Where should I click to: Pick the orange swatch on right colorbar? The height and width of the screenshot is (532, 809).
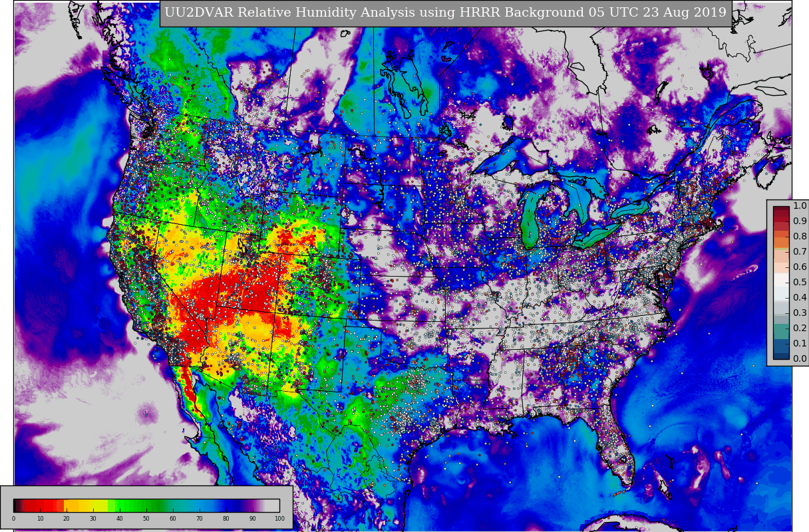(781, 242)
